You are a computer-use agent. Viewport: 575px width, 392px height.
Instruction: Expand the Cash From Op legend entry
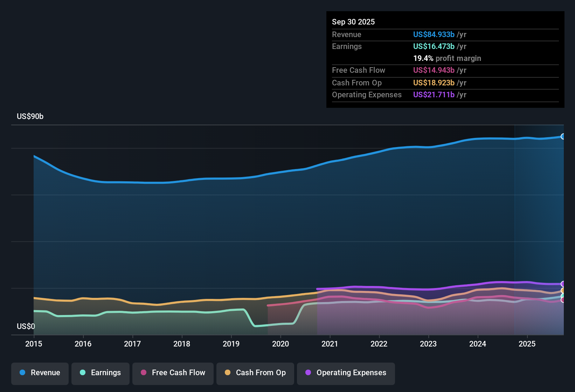[x=255, y=373]
